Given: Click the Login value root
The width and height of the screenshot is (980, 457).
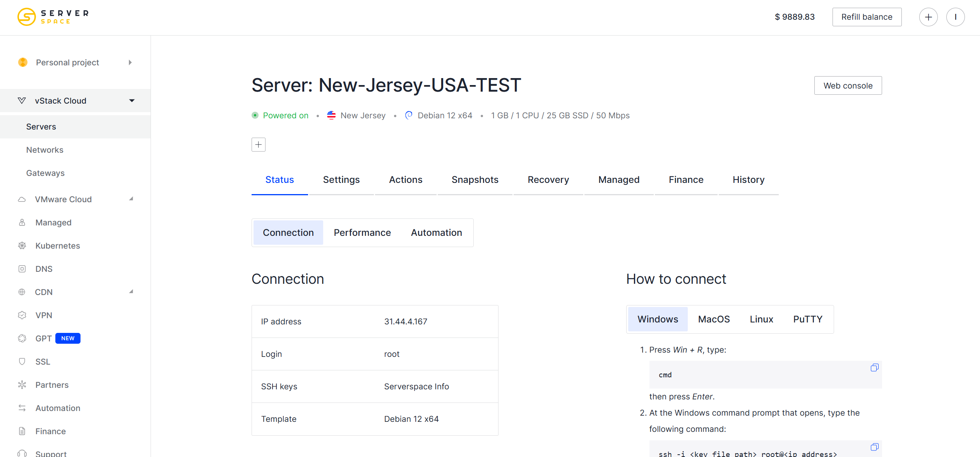Looking at the screenshot, I should coord(392,354).
